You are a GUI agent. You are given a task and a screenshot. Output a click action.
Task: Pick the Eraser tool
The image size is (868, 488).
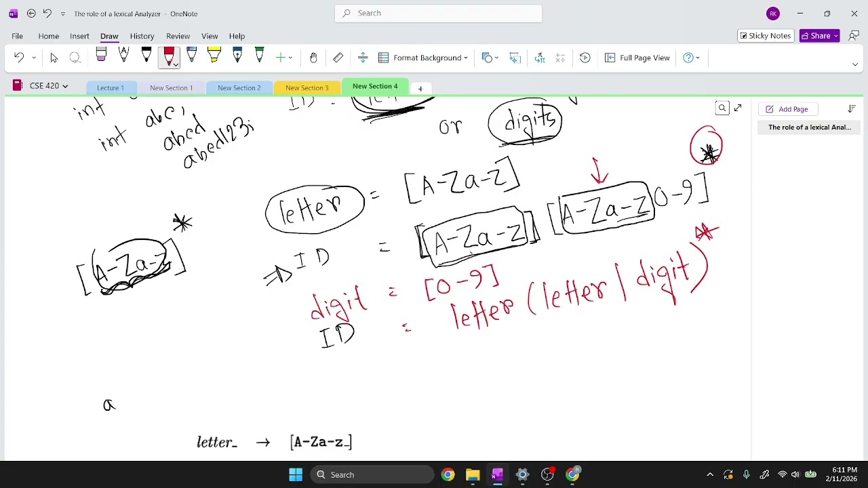point(101,56)
